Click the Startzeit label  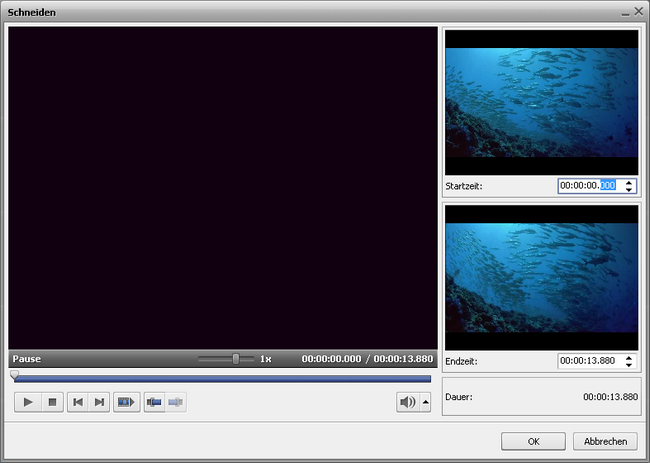click(463, 186)
